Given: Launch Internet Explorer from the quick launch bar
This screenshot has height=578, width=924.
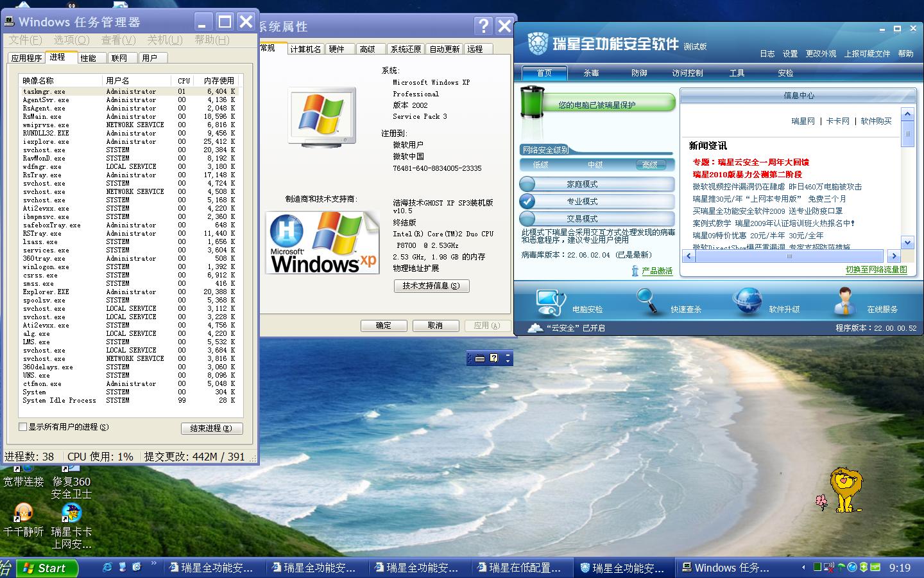Looking at the screenshot, I should (107, 567).
